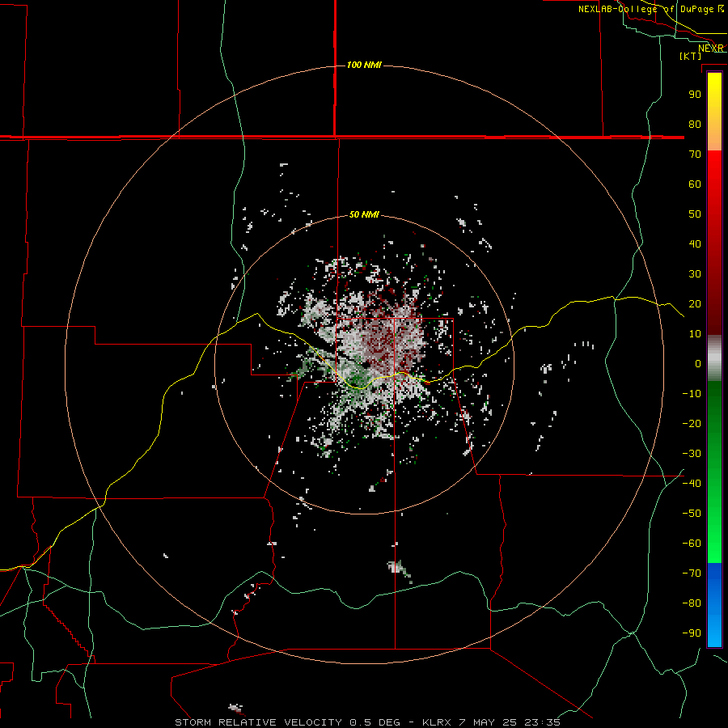Click the 100 NMI range ring label

pos(364,65)
